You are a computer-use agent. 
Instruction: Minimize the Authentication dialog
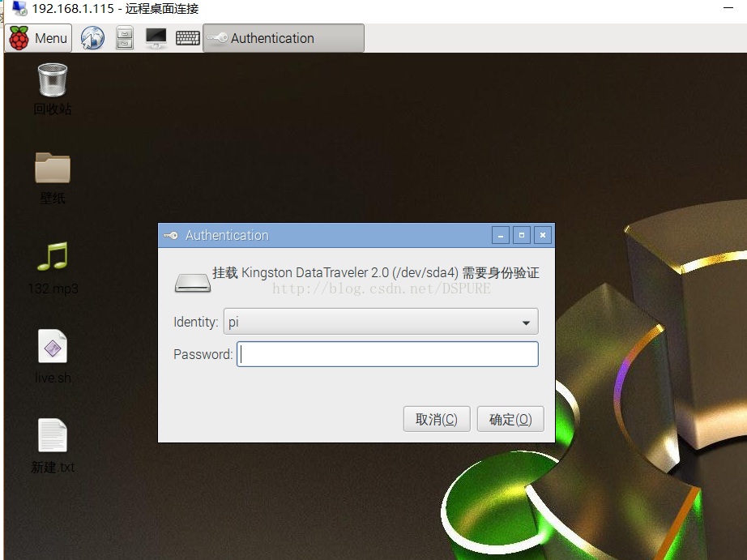click(501, 236)
